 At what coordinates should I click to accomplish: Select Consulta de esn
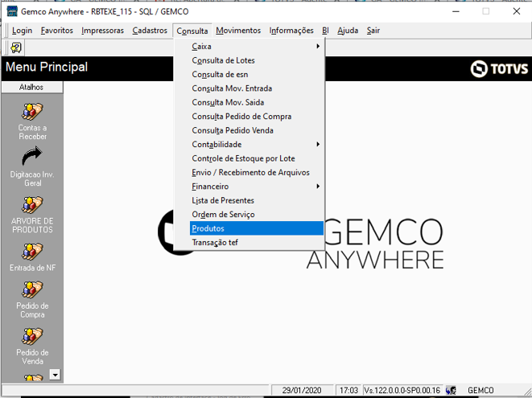(x=257, y=74)
